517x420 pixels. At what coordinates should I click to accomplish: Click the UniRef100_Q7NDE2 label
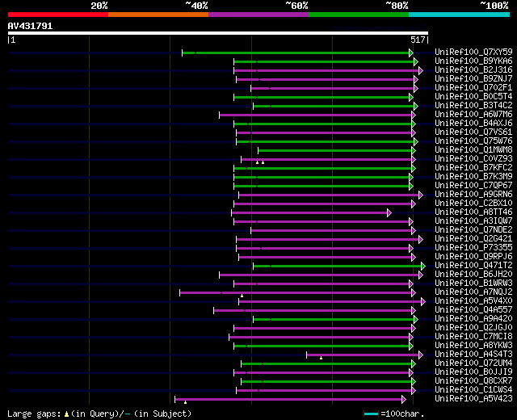pos(473,230)
